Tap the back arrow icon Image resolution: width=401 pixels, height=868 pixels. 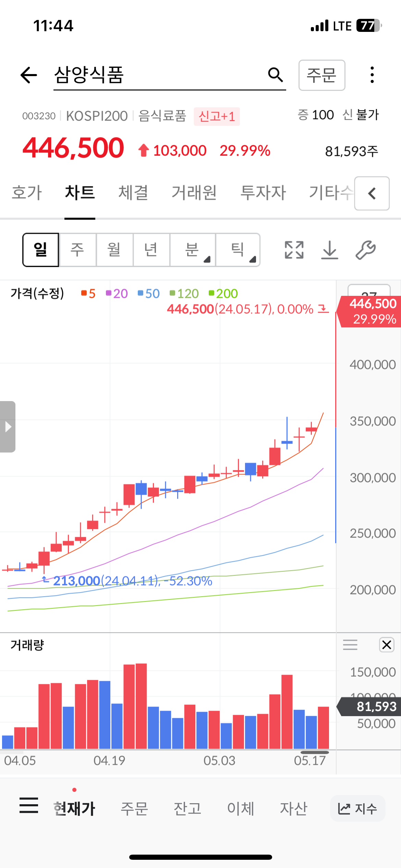29,75
